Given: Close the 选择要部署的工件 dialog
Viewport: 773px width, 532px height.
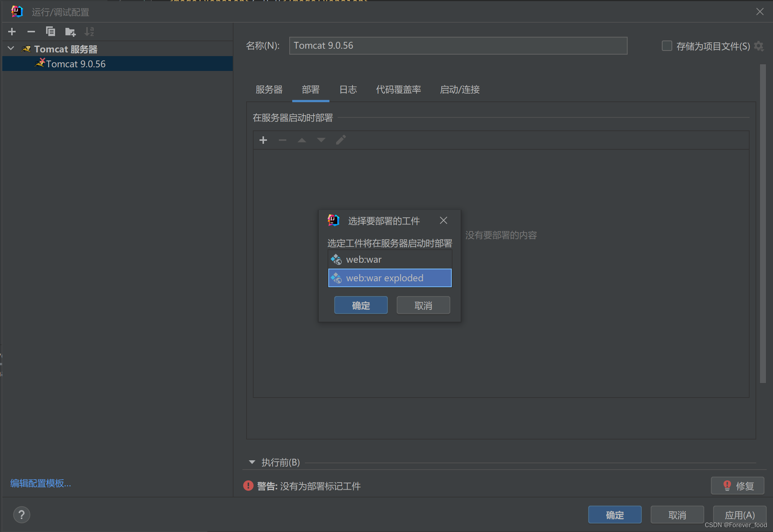Looking at the screenshot, I should pyautogui.click(x=443, y=221).
